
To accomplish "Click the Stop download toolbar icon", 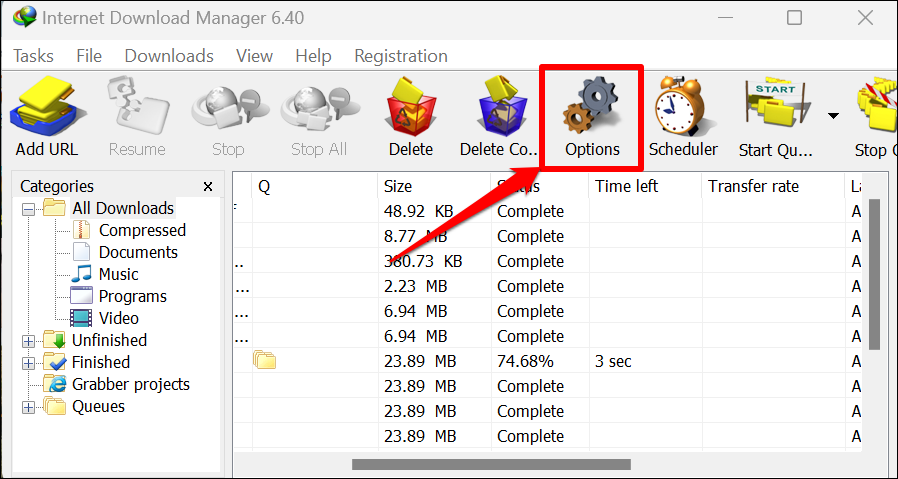I will click(227, 110).
